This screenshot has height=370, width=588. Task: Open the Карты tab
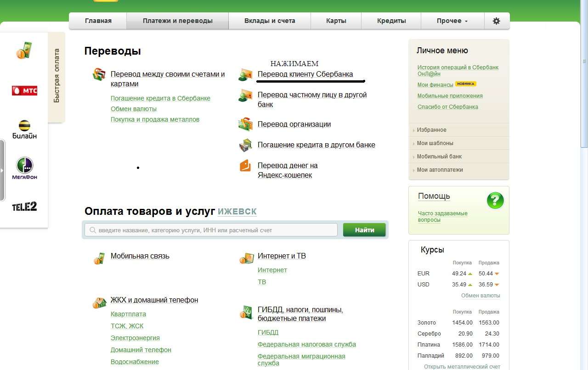(336, 21)
